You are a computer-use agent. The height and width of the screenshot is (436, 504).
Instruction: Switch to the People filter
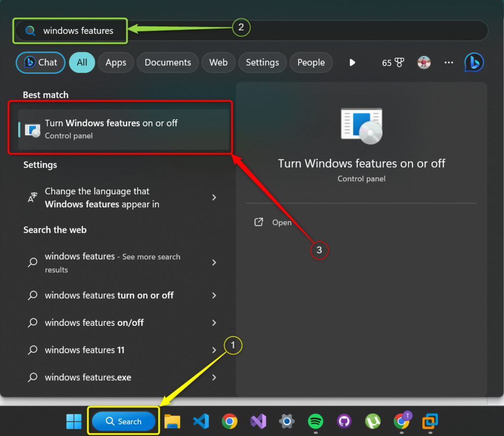tap(311, 62)
